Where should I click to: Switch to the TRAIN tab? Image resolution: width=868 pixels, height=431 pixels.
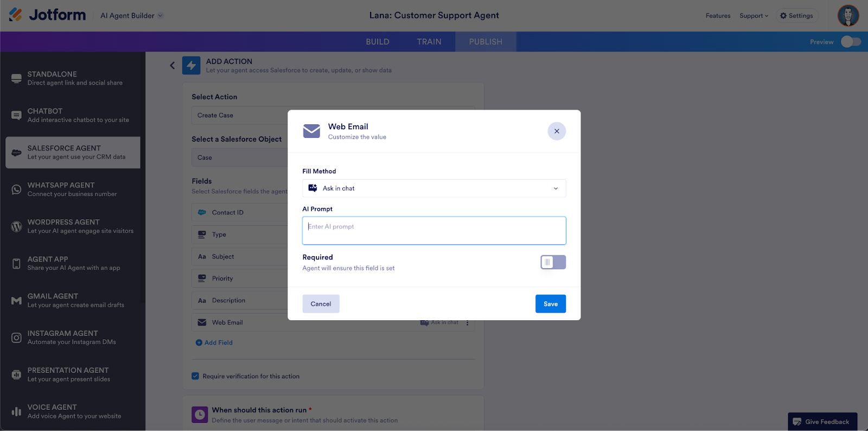[429, 42]
